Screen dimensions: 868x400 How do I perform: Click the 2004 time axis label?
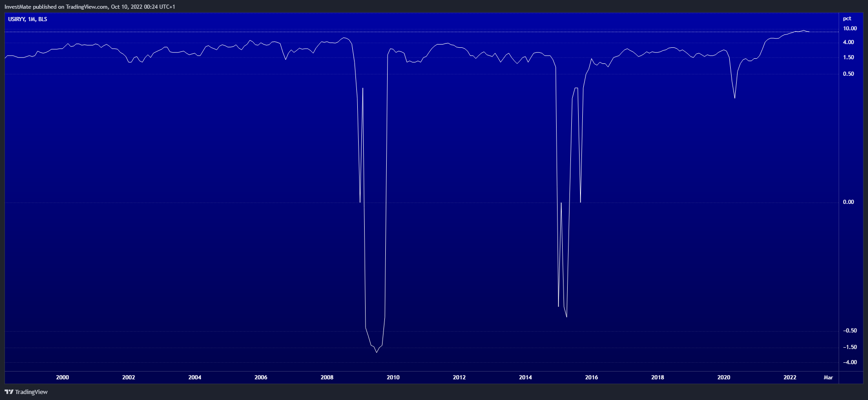click(195, 377)
